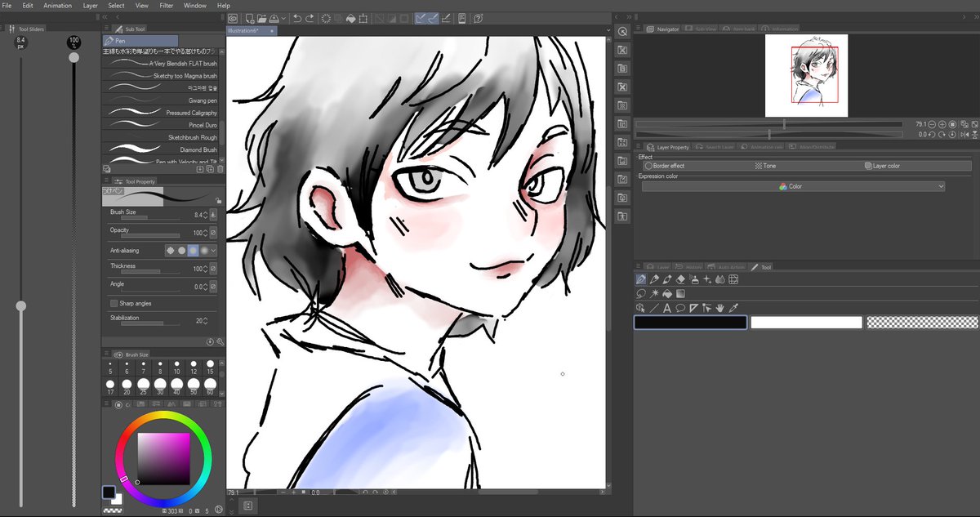Select the Gwang pen sub tool
Viewport: 980px width, 517px height.
[161, 100]
